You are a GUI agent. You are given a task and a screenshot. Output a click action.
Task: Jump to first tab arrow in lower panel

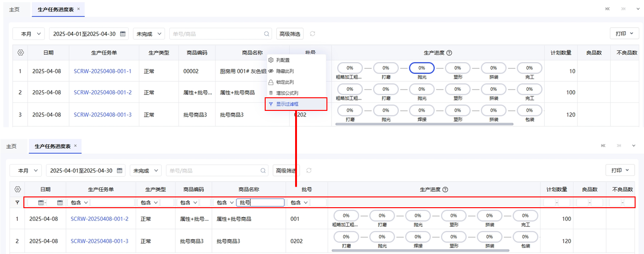click(603, 146)
